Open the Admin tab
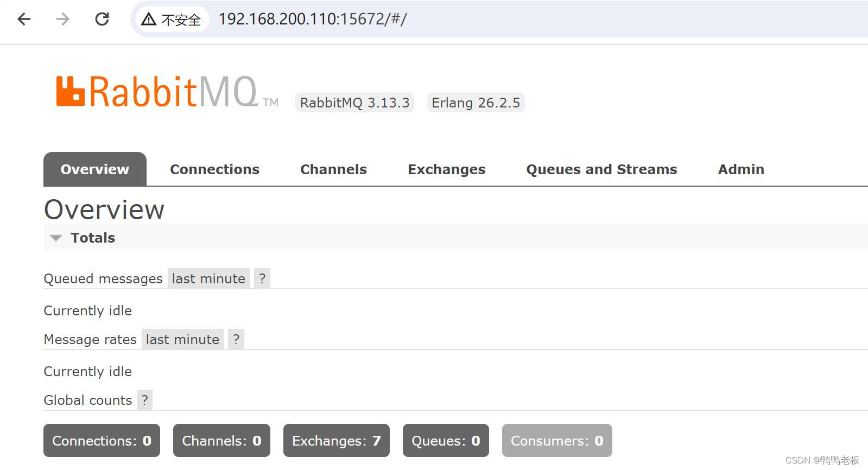Image resolution: width=868 pixels, height=470 pixels. point(741,169)
